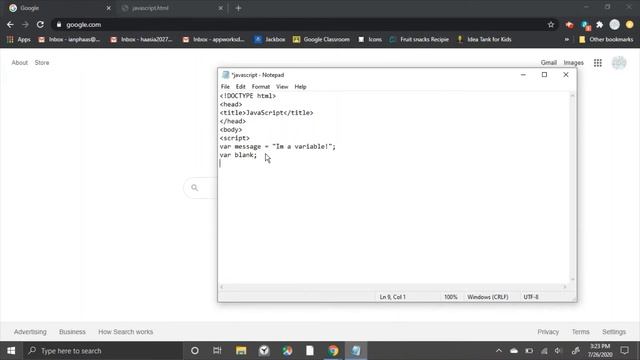
Task: Go back in Chrome
Action: tap(10, 24)
